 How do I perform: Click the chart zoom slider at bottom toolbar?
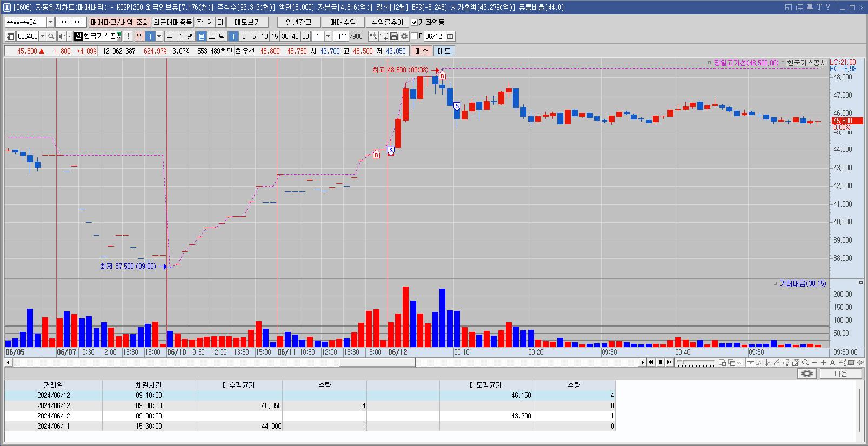point(696,362)
